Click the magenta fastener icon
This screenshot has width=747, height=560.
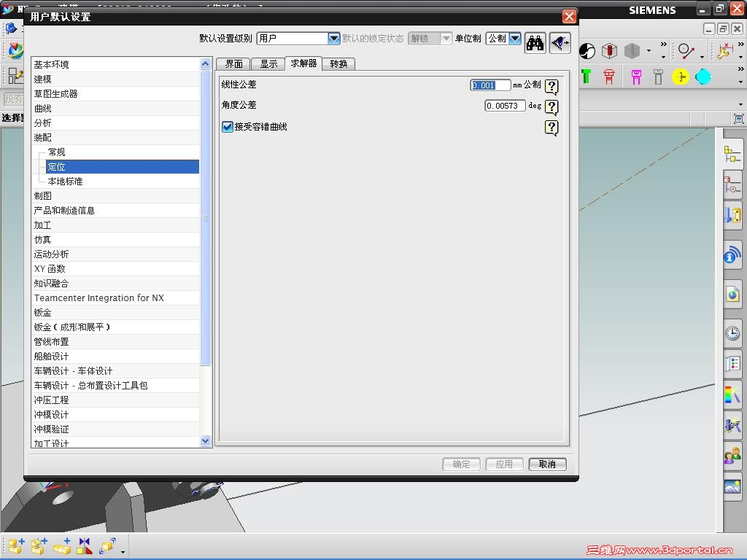(636, 76)
